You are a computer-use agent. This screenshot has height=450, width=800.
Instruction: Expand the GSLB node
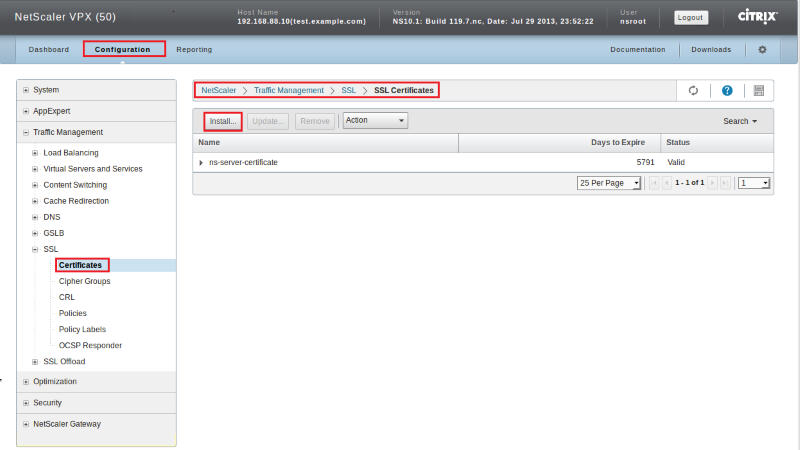pos(35,233)
